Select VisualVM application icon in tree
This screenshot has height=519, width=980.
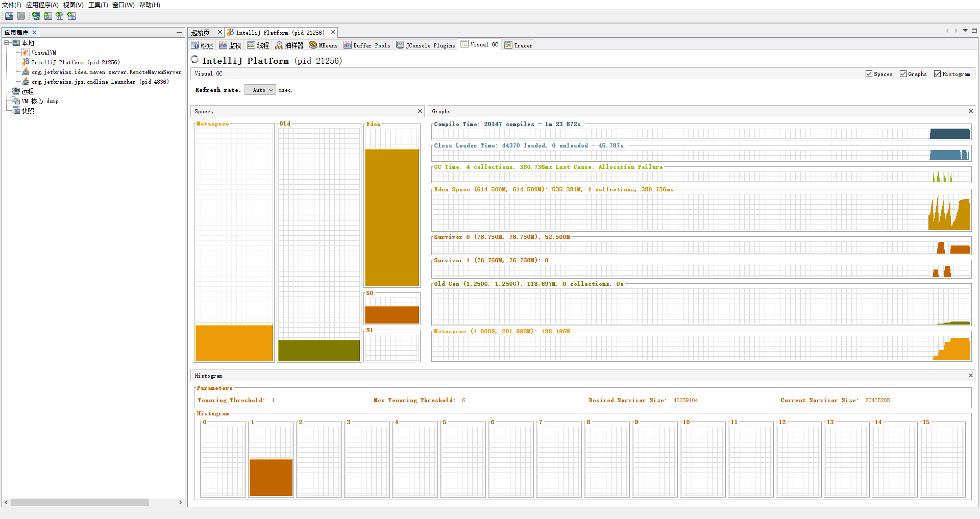(x=26, y=53)
